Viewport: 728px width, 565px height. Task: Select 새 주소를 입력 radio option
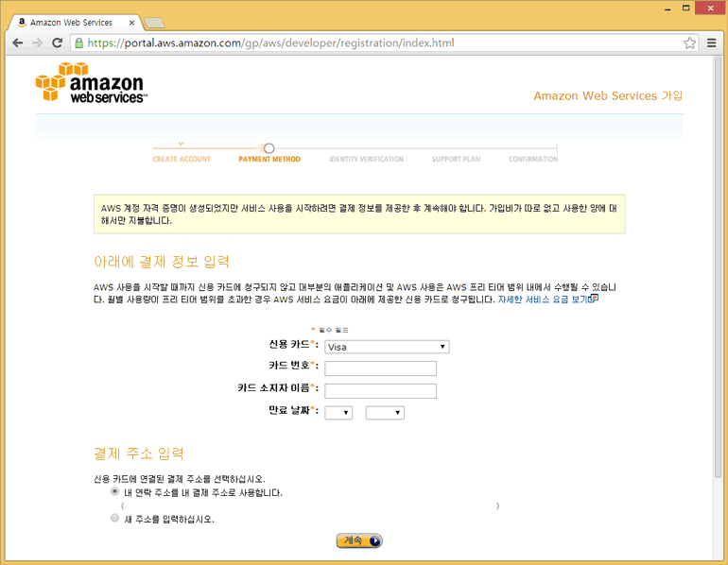pos(115,519)
